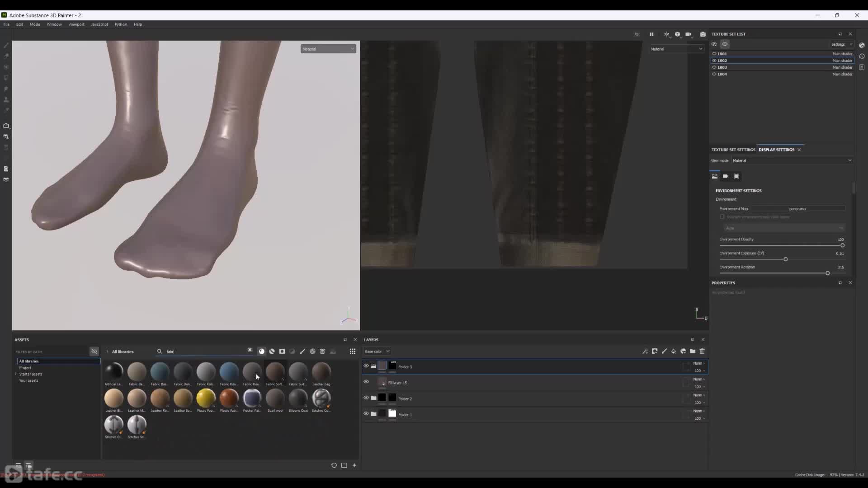Import a new asset with plus

click(354, 465)
